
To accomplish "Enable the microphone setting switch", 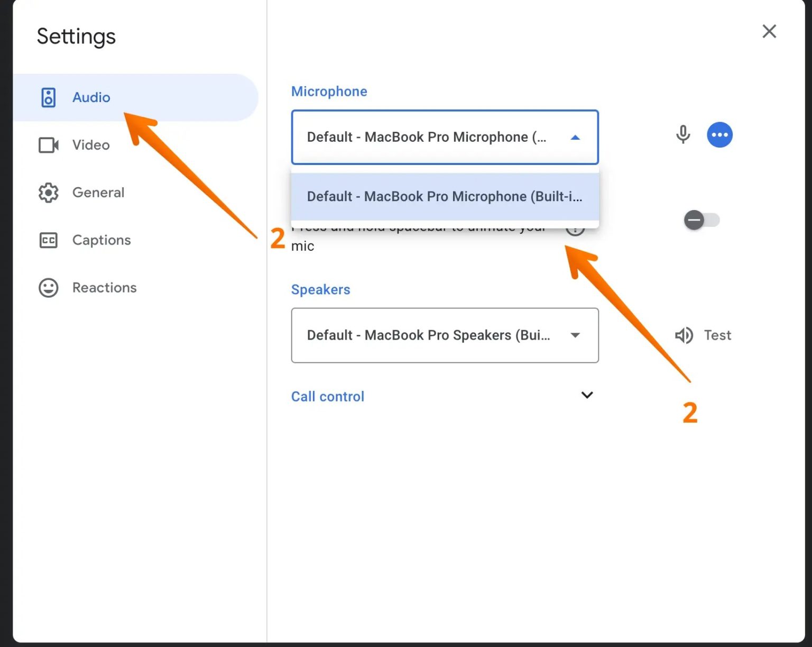I will pyautogui.click(x=702, y=221).
